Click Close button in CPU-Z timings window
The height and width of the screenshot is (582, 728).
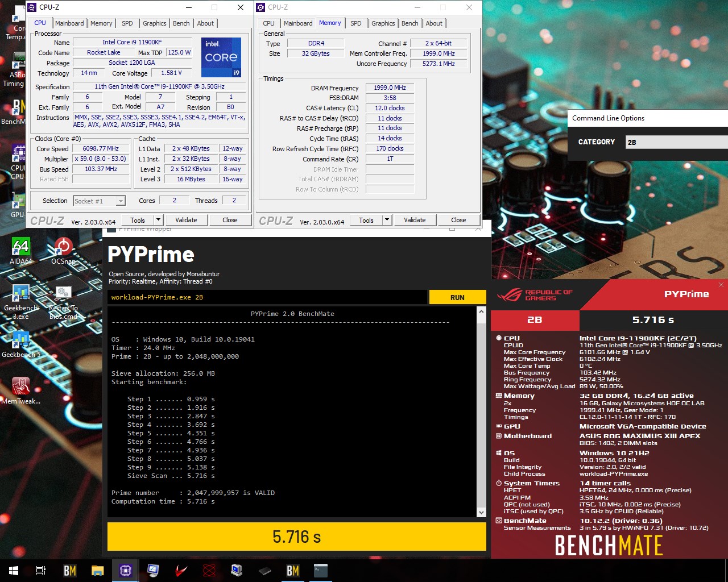458,220
